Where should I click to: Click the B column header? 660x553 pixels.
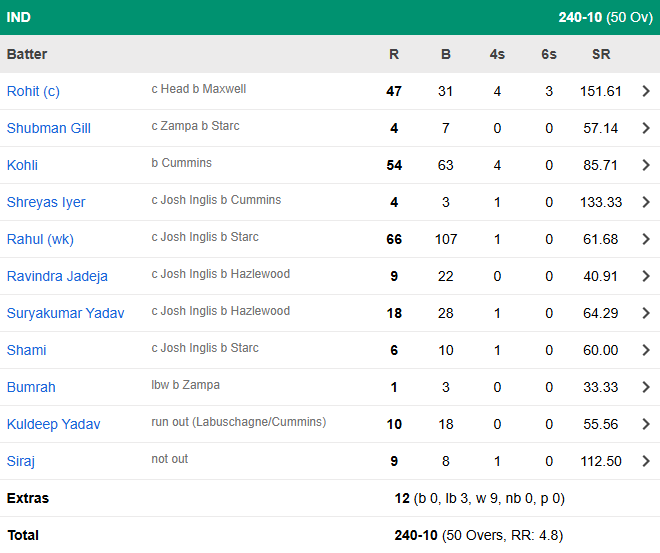point(446,54)
